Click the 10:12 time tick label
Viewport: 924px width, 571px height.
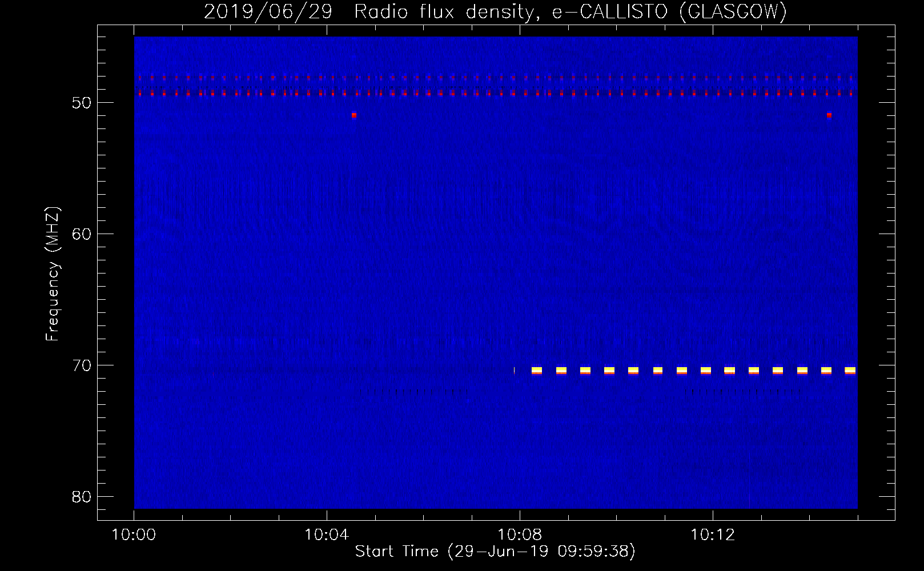713,535
